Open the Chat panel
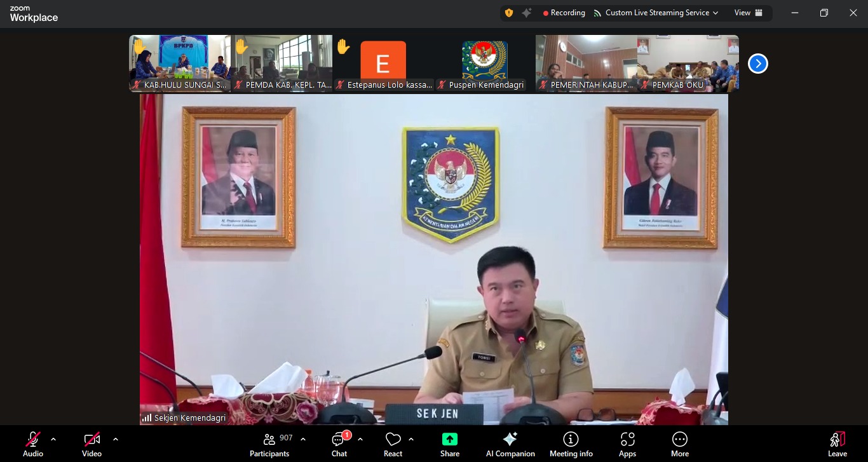Viewport: 868px width, 462px height. [339, 443]
